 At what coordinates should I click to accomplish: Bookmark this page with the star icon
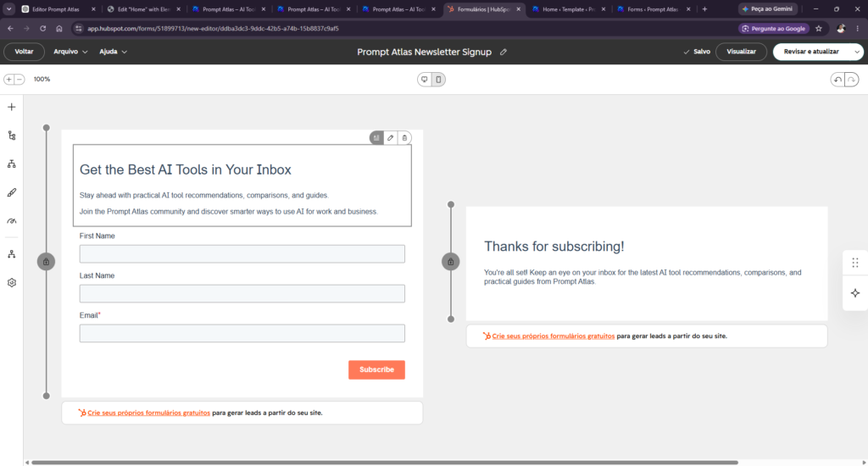tap(819, 28)
